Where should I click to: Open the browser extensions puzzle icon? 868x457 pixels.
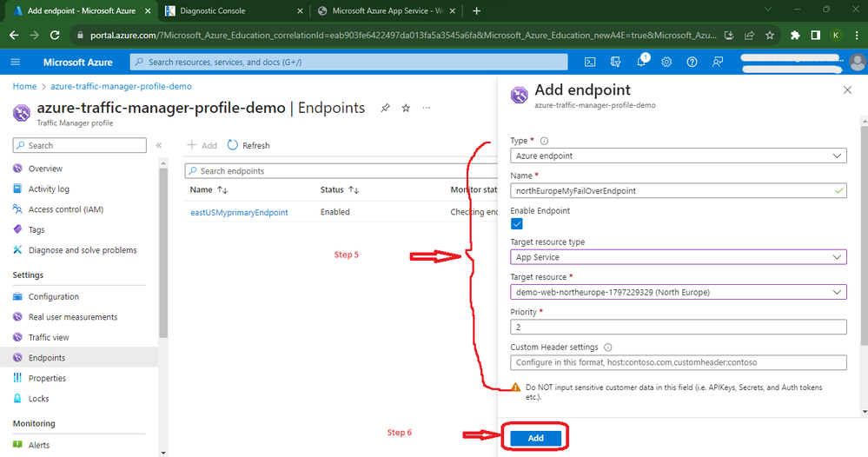795,35
